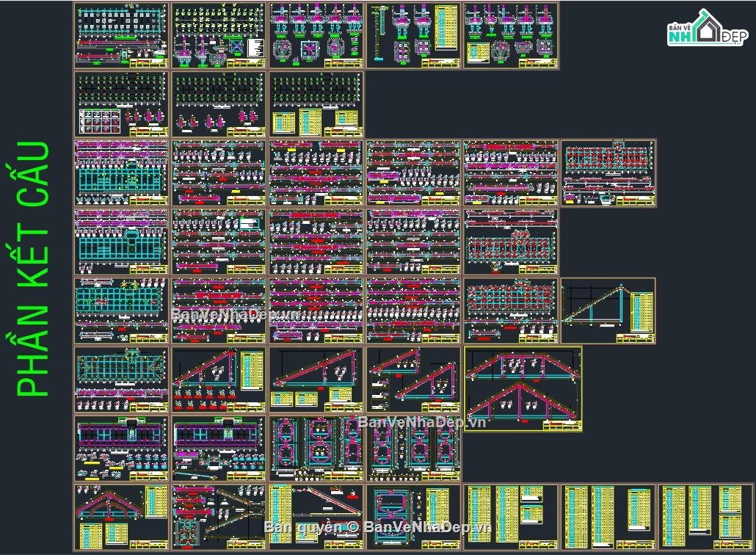Click the Bản Vẽ Nhà Đẹp logo

click(x=707, y=31)
